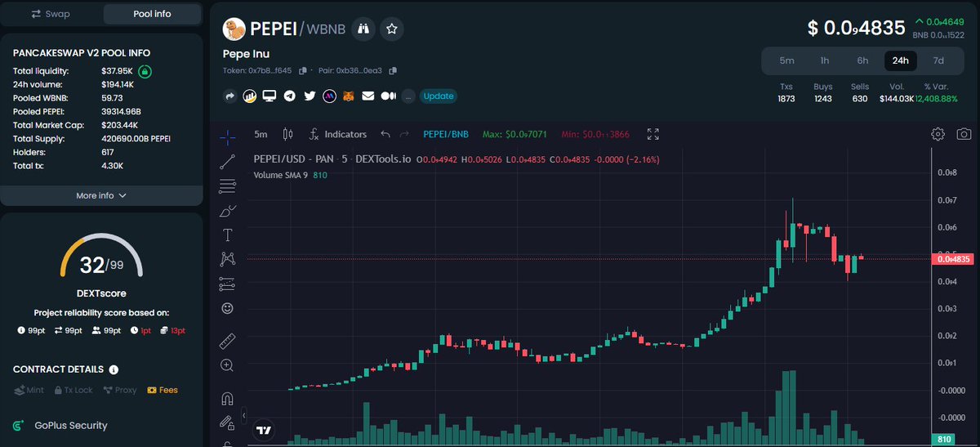Click the current price label 0.0₉4835 on axis
The width and height of the screenshot is (980, 447).
(954, 259)
